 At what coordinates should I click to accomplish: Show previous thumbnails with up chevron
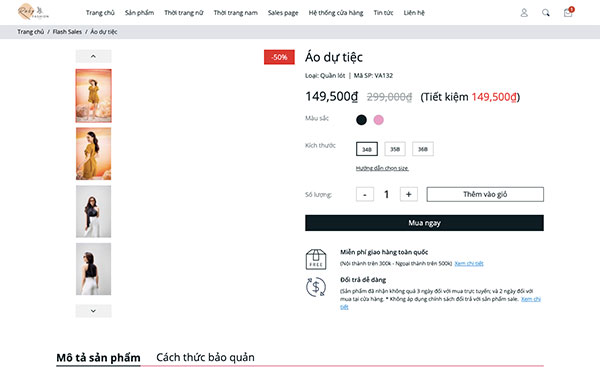pos(93,56)
